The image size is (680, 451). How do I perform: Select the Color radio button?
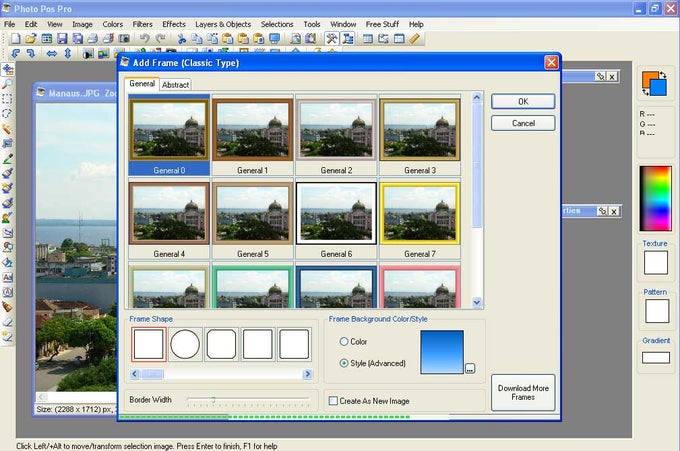[344, 342]
